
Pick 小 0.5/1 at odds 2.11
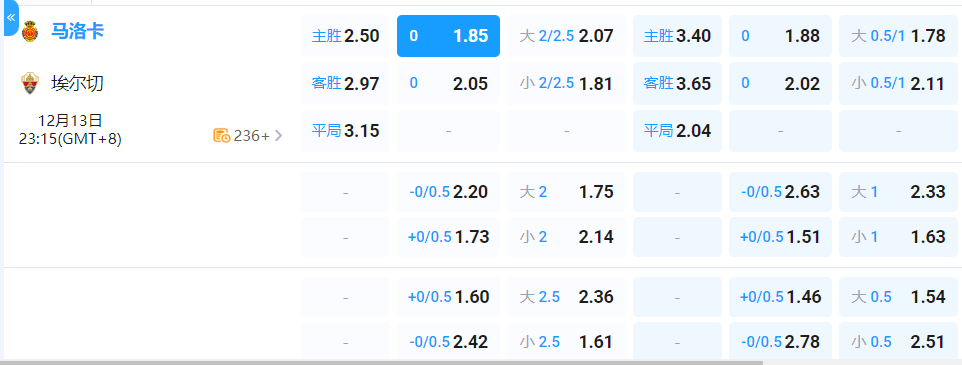click(898, 83)
